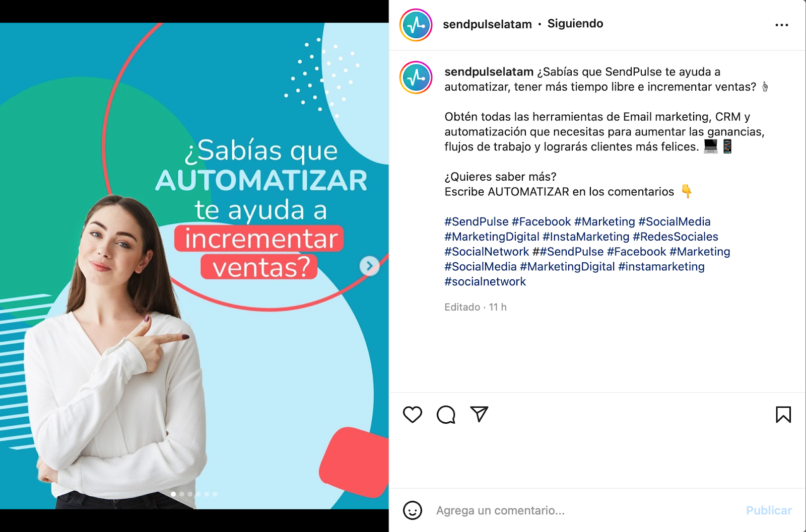Open comments via speech bubble icon
806x532 pixels.
click(x=446, y=415)
